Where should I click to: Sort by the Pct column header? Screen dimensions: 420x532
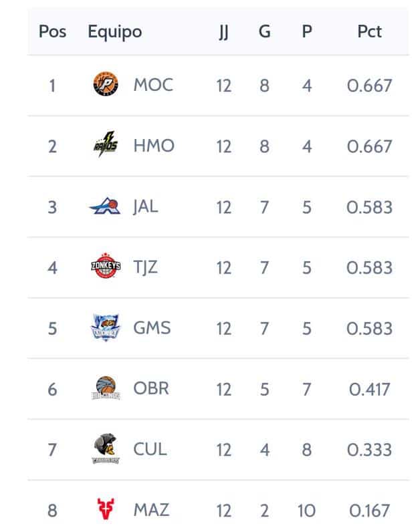(x=369, y=32)
